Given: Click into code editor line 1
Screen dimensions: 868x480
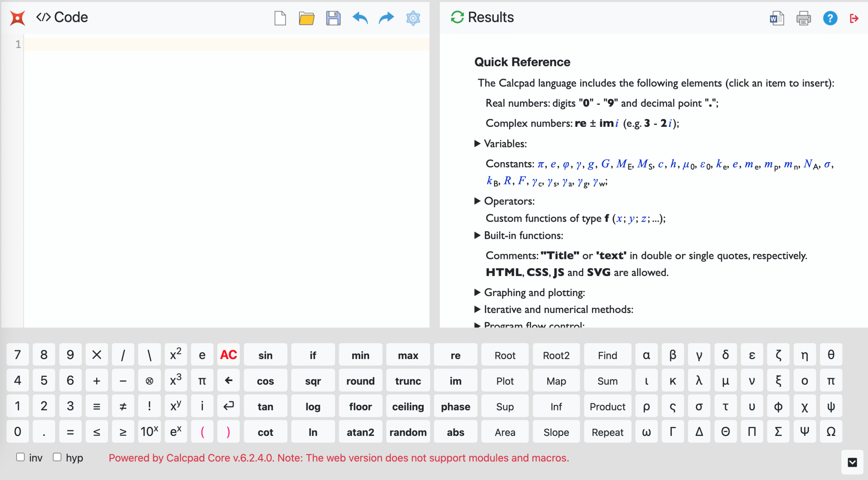Looking at the screenshot, I should pyautogui.click(x=226, y=44).
